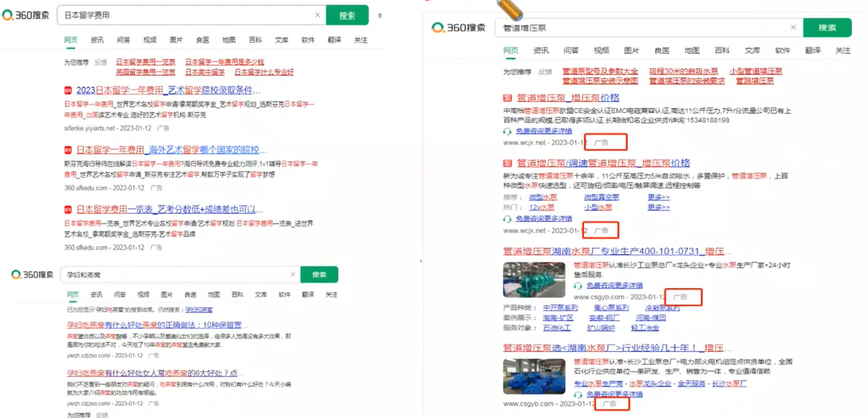Click the 360搜索 logo beside 管道增压泵 search
Image resolution: width=868 pixels, height=418 pixels.
[458, 27]
